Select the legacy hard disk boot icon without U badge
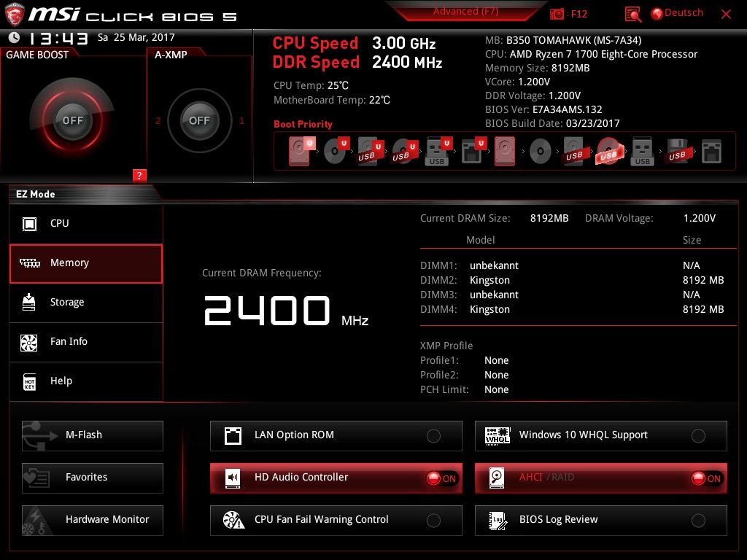The width and height of the screenshot is (747, 560). tap(505, 152)
